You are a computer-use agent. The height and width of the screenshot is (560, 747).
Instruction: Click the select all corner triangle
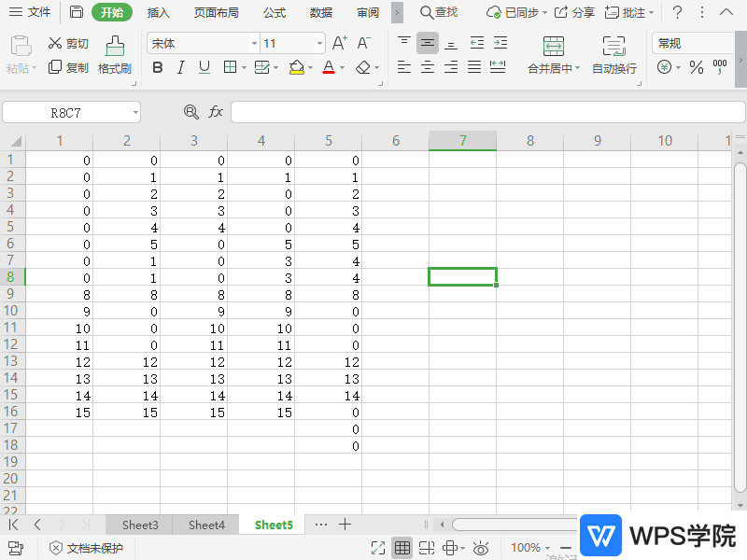(16, 142)
